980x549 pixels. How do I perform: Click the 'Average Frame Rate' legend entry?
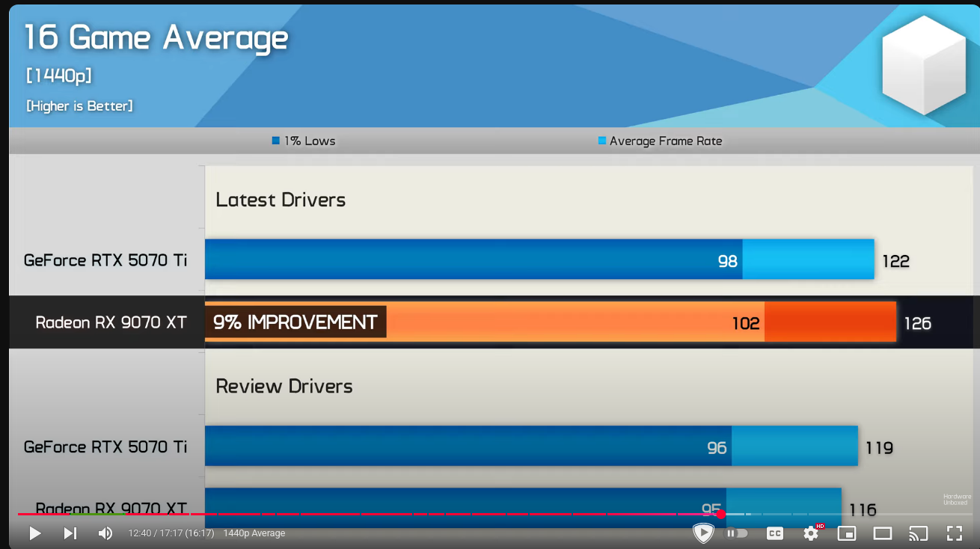tap(660, 141)
